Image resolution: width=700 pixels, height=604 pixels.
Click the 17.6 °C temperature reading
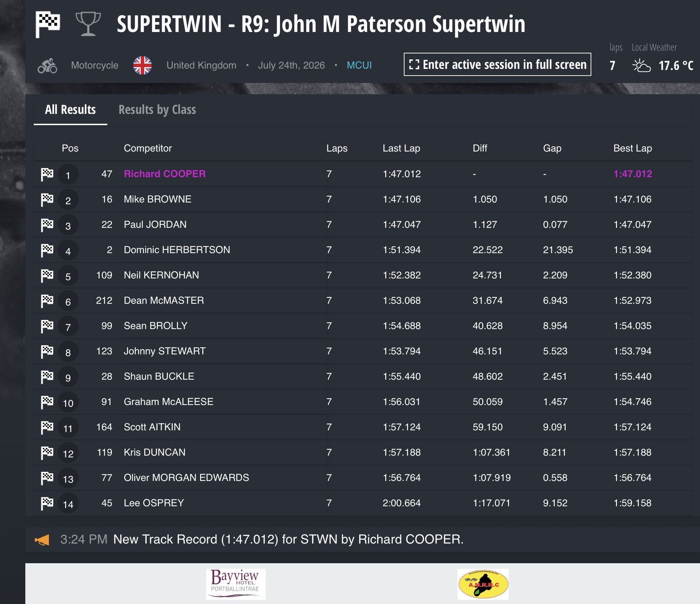point(676,66)
